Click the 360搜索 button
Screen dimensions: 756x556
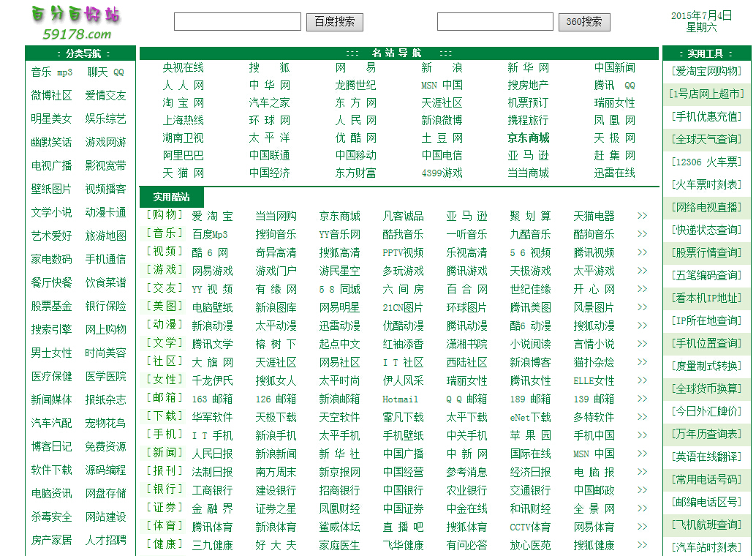click(x=584, y=22)
